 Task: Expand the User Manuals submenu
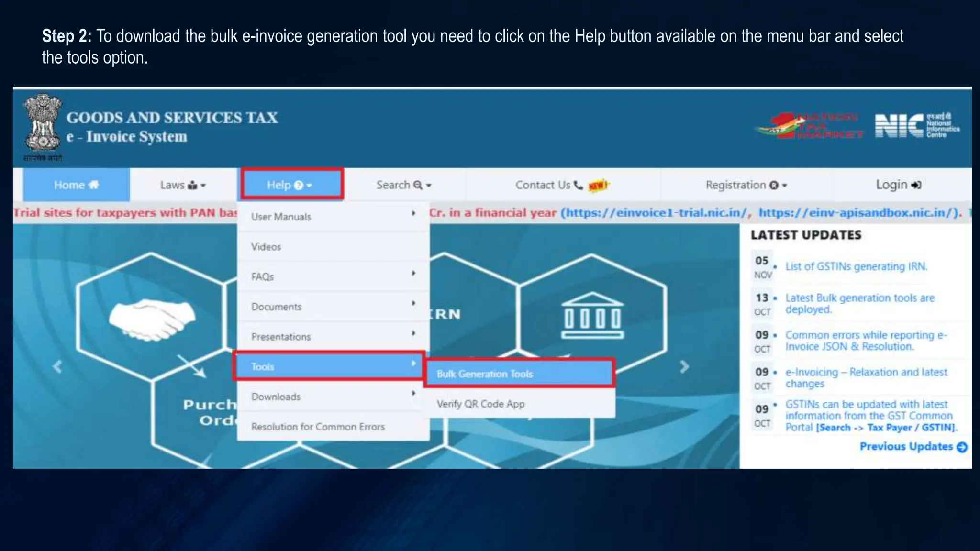point(333,217)
